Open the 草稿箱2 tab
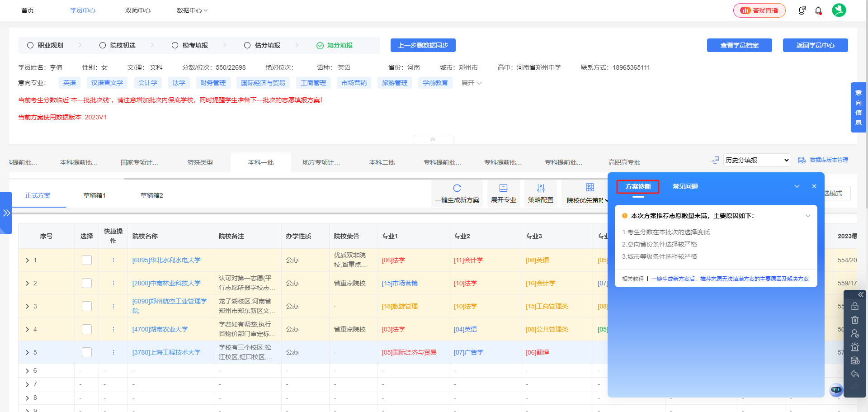868x412 pixels. 152,195
